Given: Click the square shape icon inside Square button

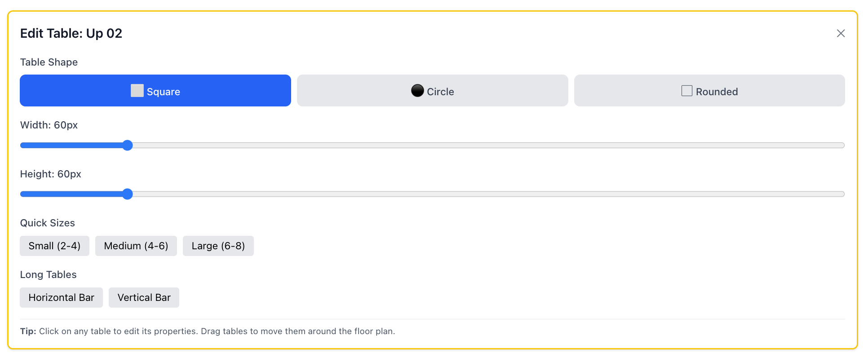Looking at the screenshot, I should pyautogui.click(x=137, y=91).
